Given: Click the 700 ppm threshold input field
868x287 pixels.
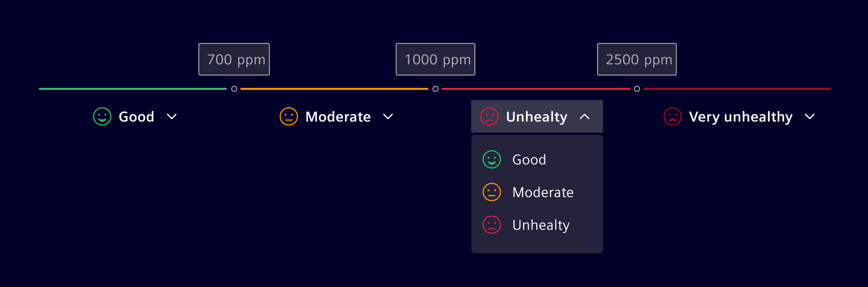Looking at the screenshot, I should tap(234, 59).
